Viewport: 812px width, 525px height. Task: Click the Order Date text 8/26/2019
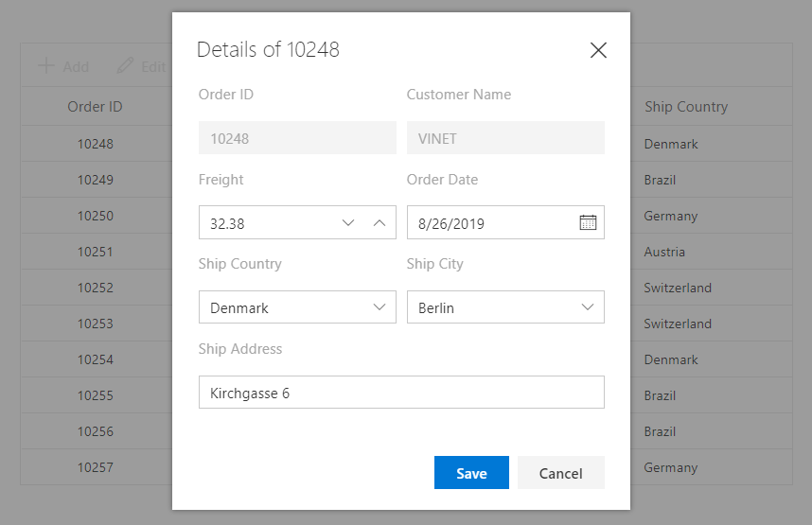pos(451,223)
